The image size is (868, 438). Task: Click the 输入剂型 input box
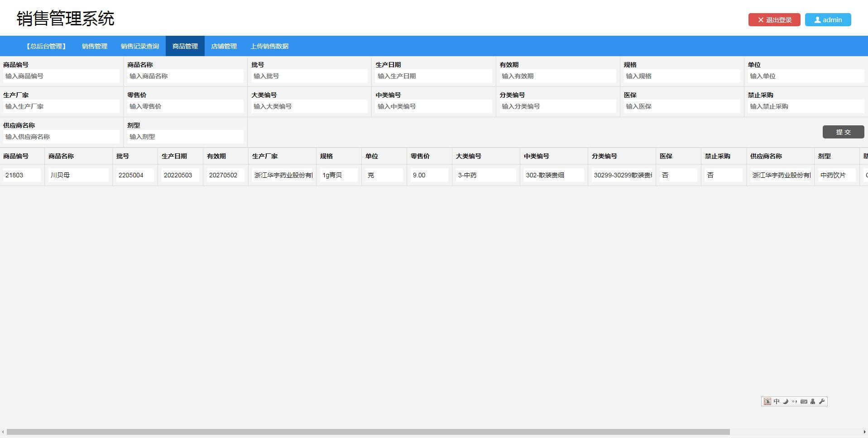click(185, 137)
